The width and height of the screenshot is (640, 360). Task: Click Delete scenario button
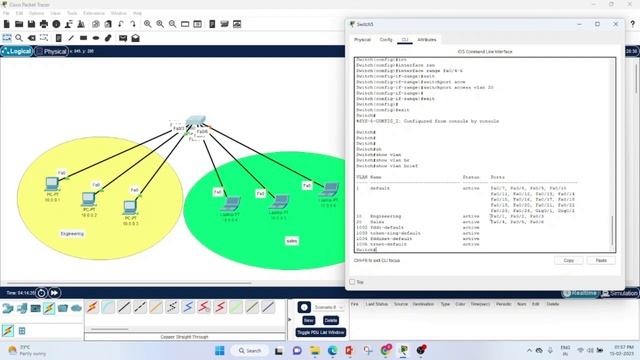(331, 320)
